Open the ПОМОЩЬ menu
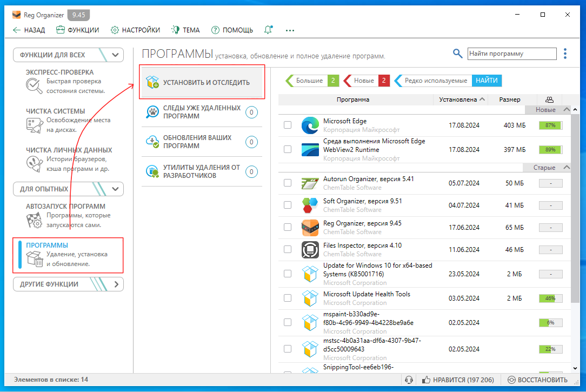This screenshot has height=392, width=586. click(x=232, y=30)
